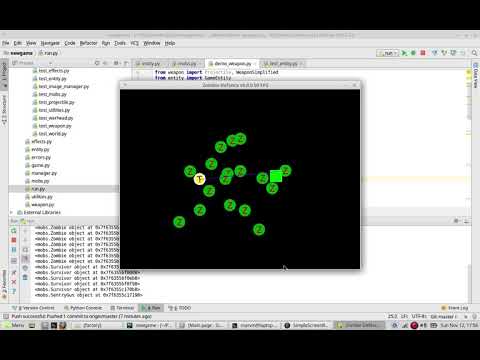Click the Project side tab on left edge
Viewport: 480px width, 360px height.
(4, 74)
